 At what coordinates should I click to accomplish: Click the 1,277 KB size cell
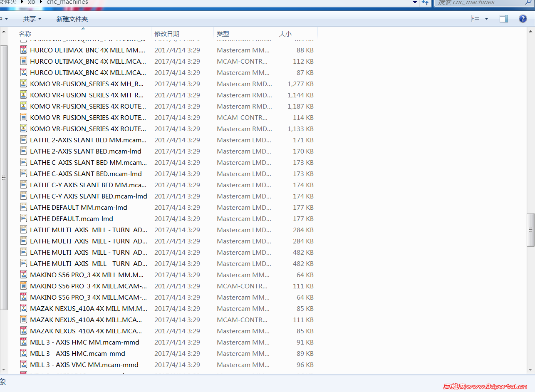pyautogui.click(x=301, y=84)
